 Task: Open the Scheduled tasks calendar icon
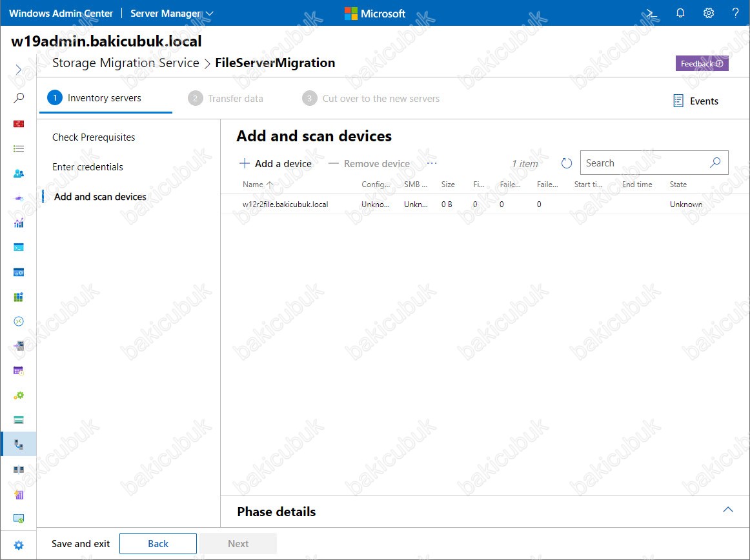click(x=18, y=370)
